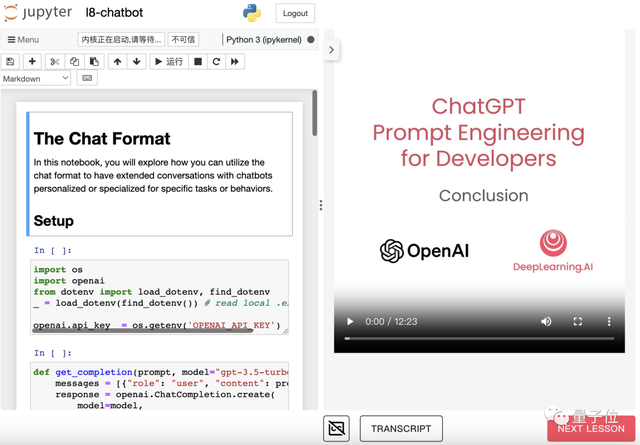Click the video progress bar
640x445 pixels.
[x=479, y=339]
